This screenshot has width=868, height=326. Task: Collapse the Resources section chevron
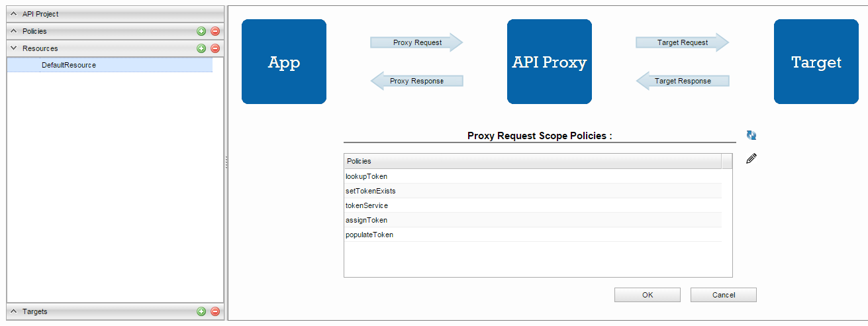coord(13,48)
